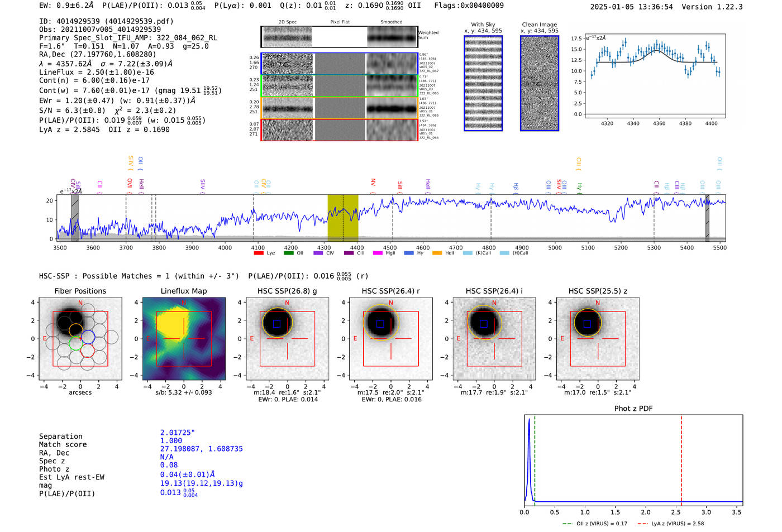Click the yellow highlighted band in the spectrum
Image resolution: width=782 pixels, height=532 pixels.
[x=343, y=218]
